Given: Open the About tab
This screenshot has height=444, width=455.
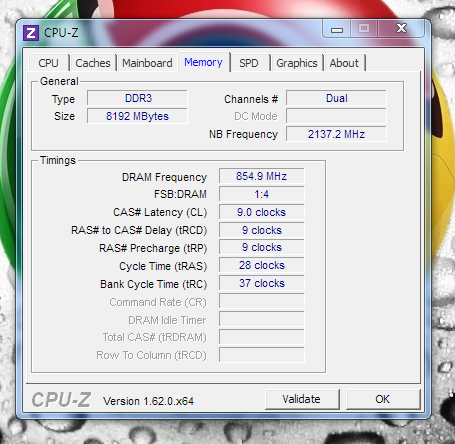Looking at the screenshot, I should (x=344, y=63).
